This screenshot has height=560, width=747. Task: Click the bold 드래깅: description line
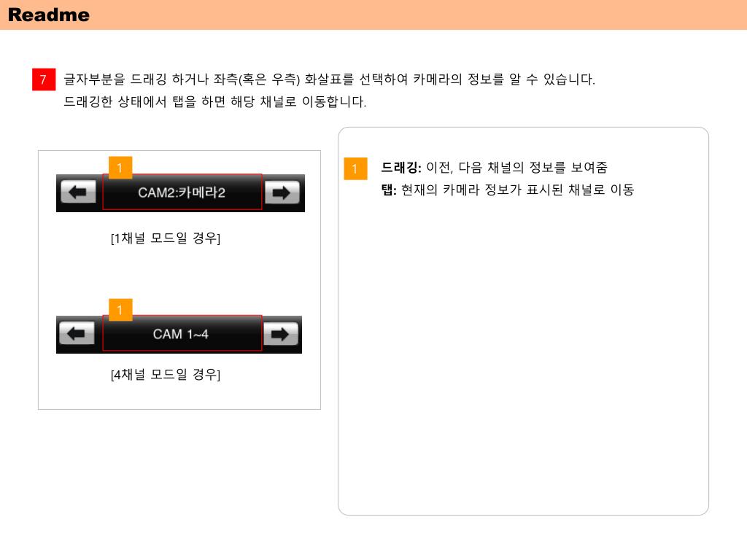(494, 167)
